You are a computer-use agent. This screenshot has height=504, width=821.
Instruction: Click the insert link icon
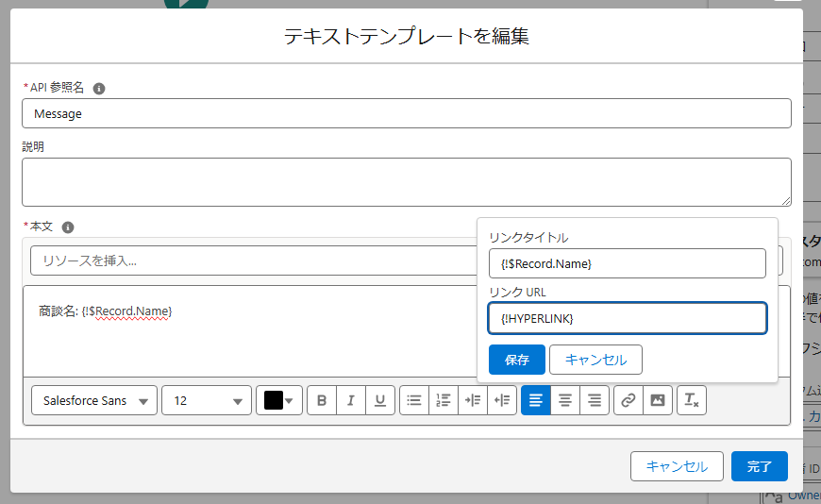tap(628, 400)
